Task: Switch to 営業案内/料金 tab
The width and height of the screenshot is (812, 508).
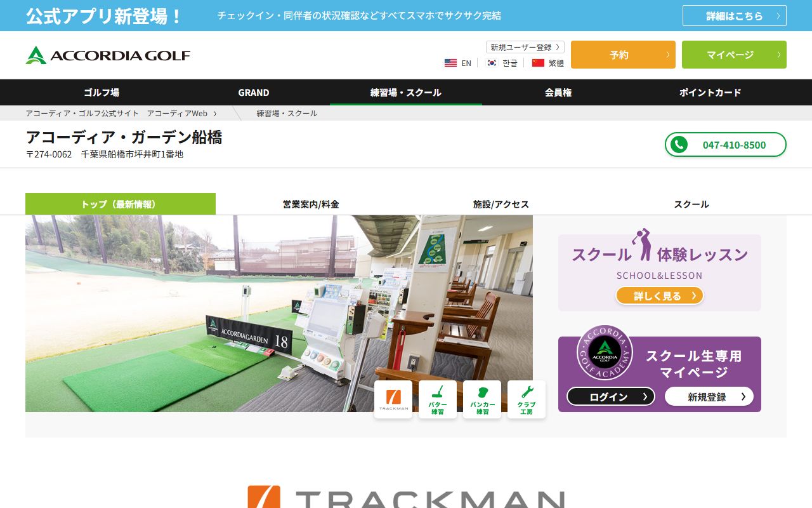Action: 311,204
